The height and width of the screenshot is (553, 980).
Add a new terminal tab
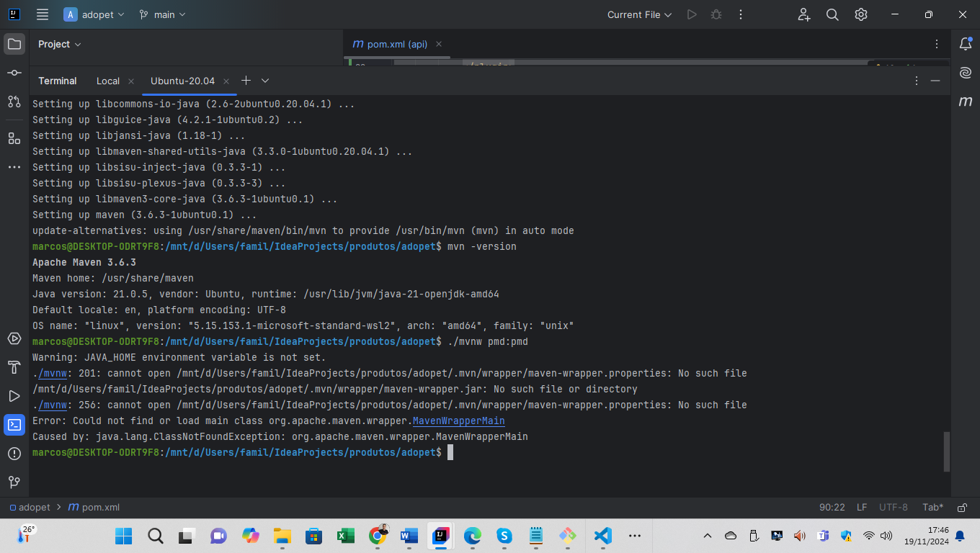[x=246, y=81]
